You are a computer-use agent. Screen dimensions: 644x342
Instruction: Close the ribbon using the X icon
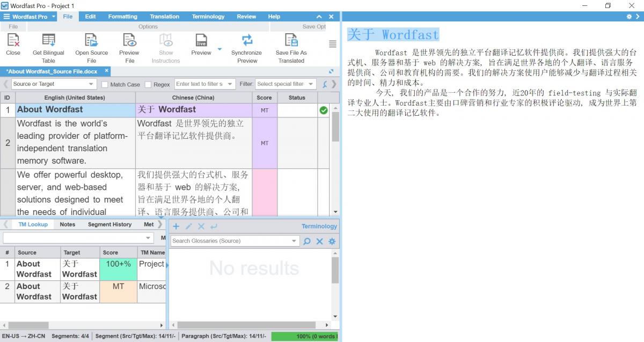tap(331, 17)
